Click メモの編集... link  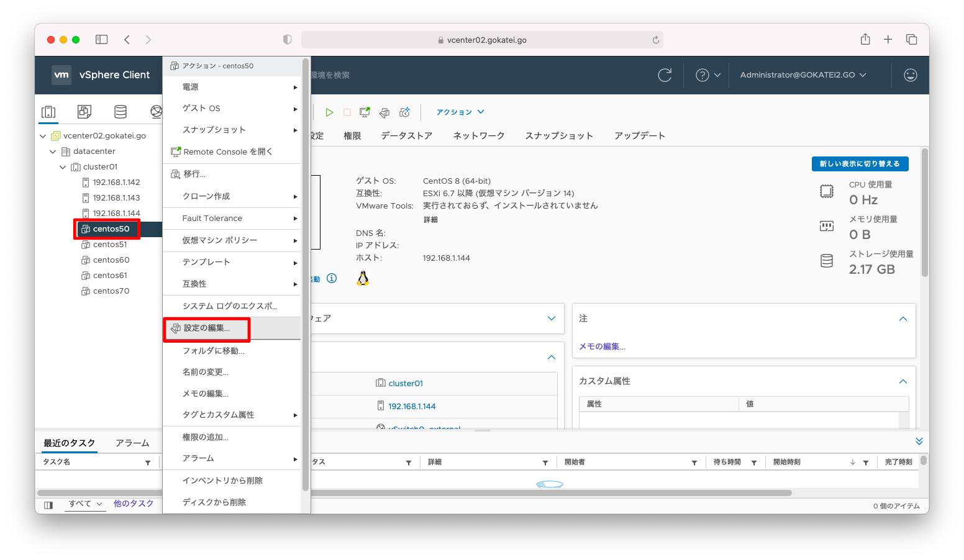602,346
